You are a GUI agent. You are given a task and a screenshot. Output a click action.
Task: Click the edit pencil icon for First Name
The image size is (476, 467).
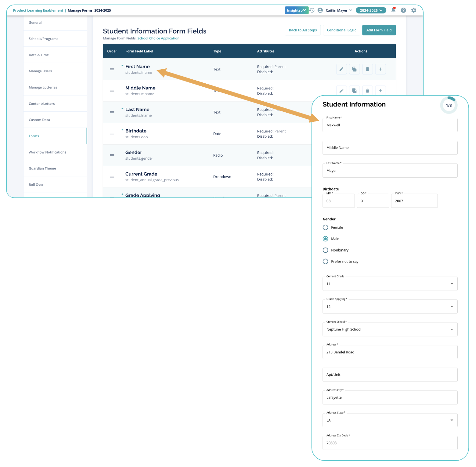point(341,69)
